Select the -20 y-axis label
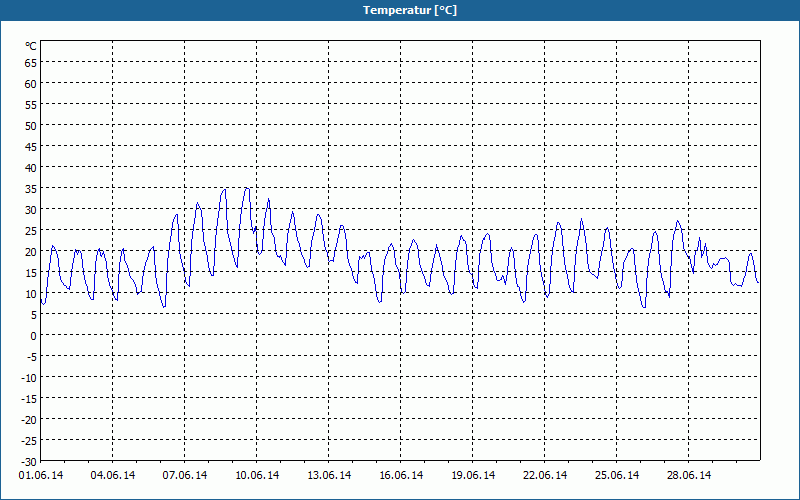 click(x=29, y=419)
